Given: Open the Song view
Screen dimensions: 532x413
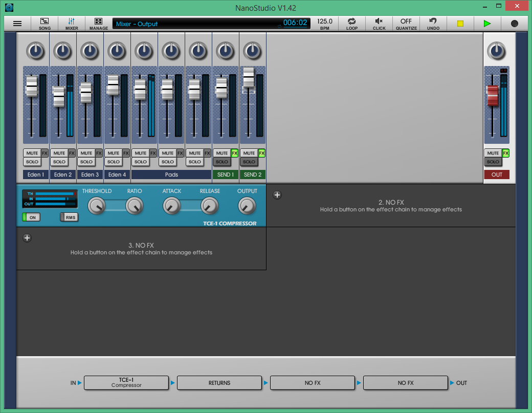Looking at the screenshot, I should pos(45,24).
